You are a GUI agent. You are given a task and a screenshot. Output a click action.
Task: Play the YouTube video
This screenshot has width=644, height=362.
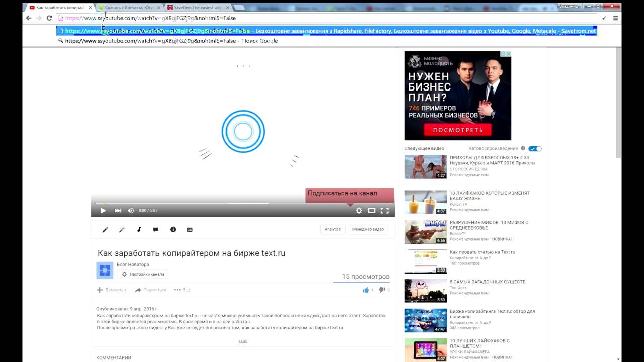click(103, 211)
